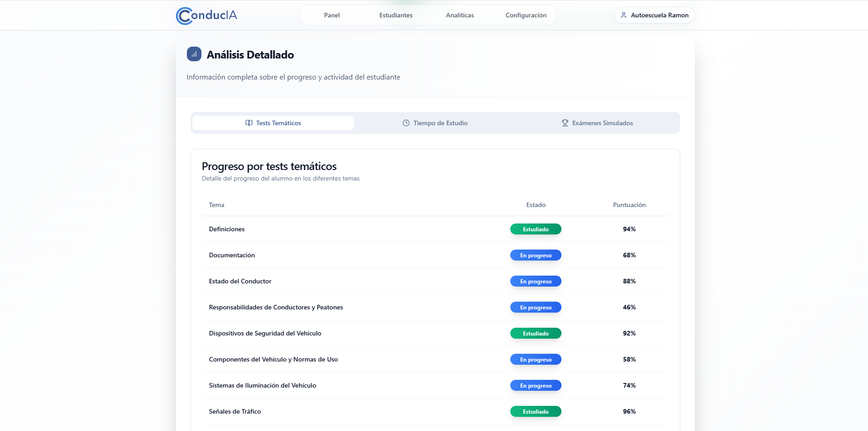Click the ConducIA logo
This screenshot has width=868, height=431.
(x=206, y=16)
